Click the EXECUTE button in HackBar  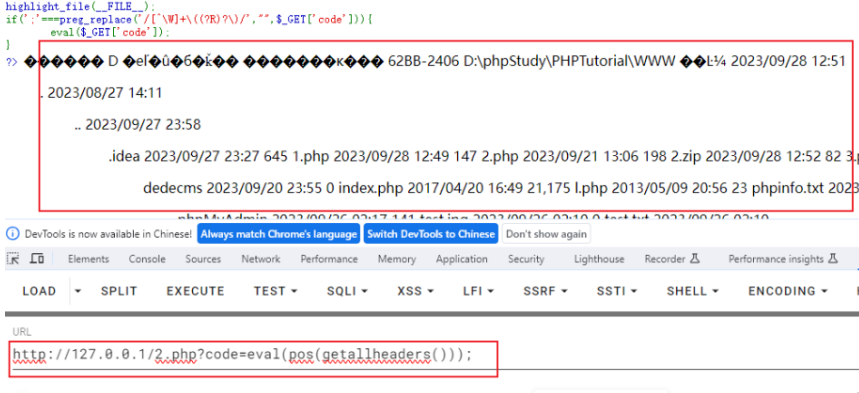click(195, 291)
